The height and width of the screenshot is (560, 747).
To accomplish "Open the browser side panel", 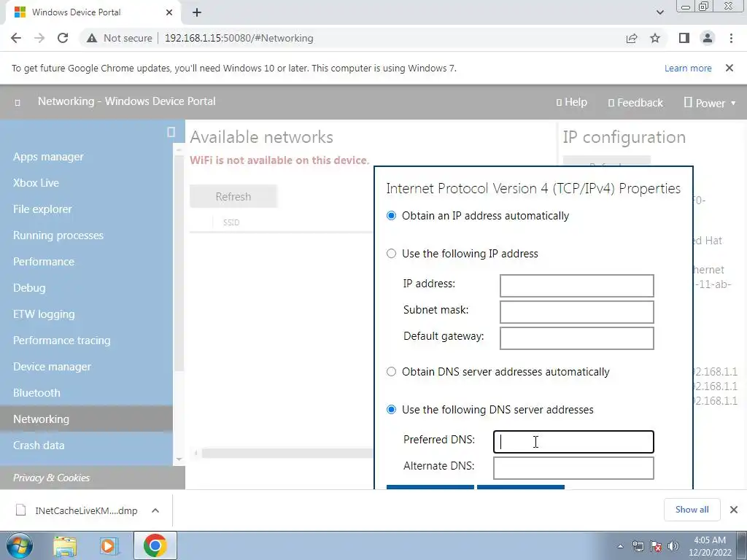I will coord(684,38).
